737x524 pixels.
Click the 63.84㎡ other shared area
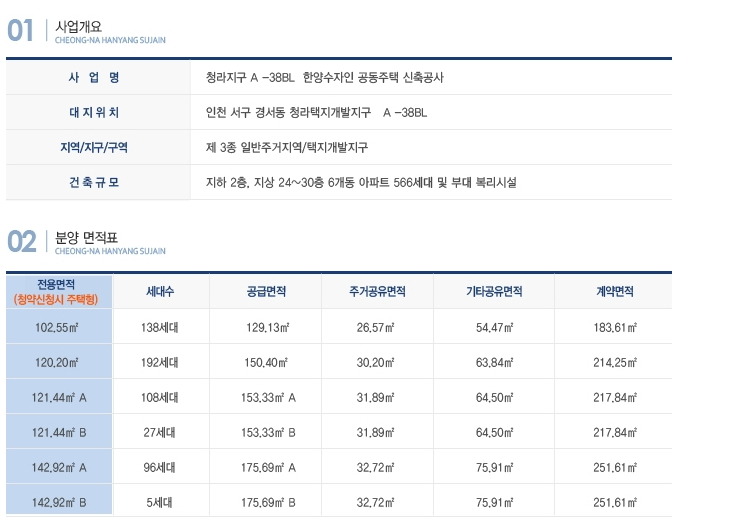click(494, 362)
